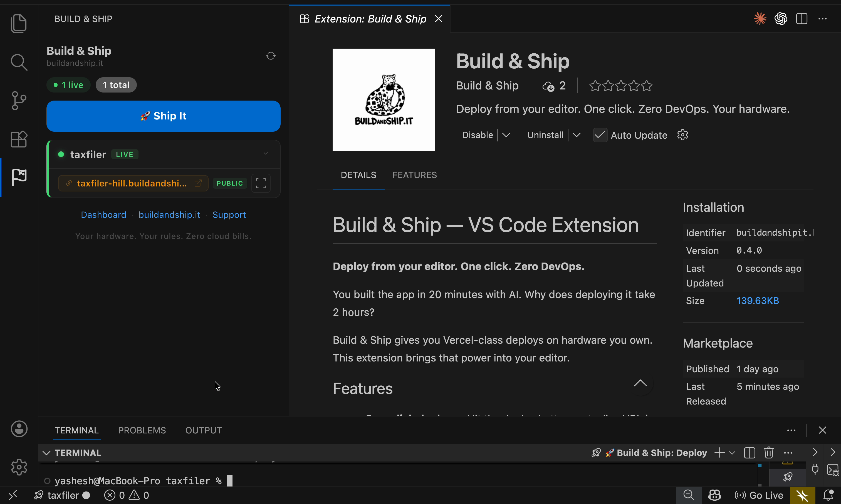The width and height of the screenshot is (841, 504).
Task: Select the Claude icon in the editor toolbar
Action: (760, 19)
